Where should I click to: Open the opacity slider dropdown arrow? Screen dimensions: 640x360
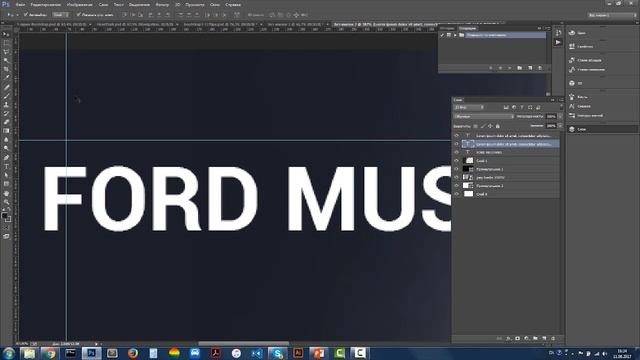[x=560, y=116]
